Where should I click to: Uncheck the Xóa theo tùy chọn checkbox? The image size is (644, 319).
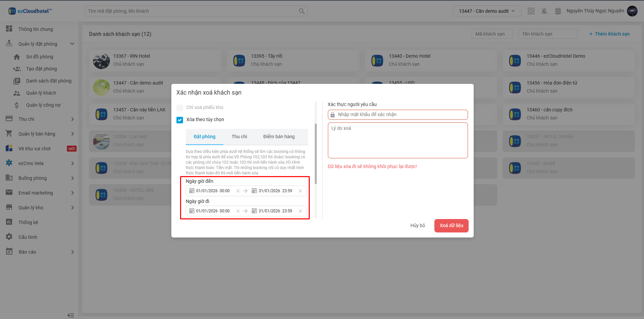(x=180, y=120)
